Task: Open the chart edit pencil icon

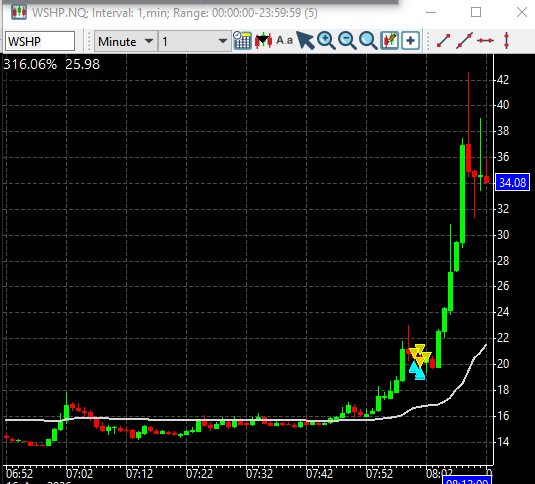Action: [389, 41]
